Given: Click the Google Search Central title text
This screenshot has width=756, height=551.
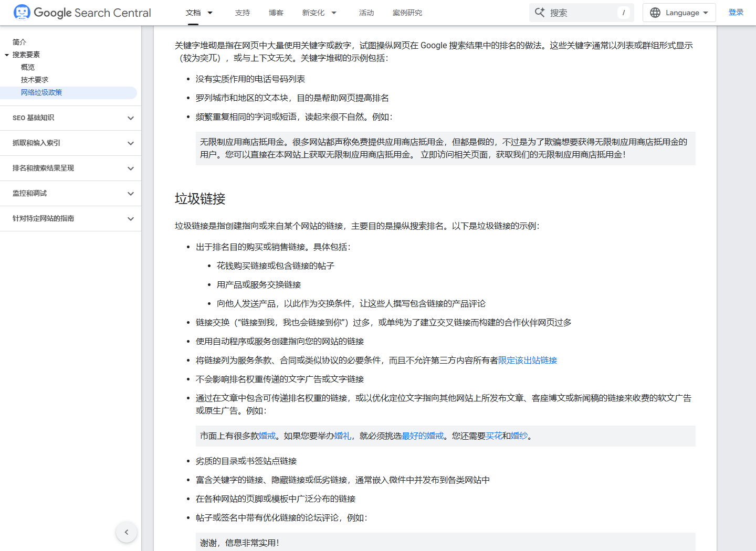Looking at the screenshot, I should [92, 13].
